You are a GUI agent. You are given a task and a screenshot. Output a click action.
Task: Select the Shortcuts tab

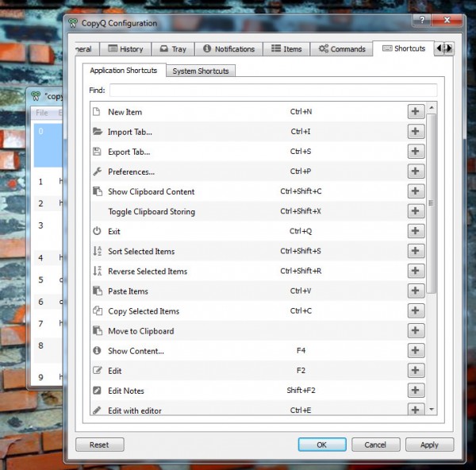tap(404, 48)
